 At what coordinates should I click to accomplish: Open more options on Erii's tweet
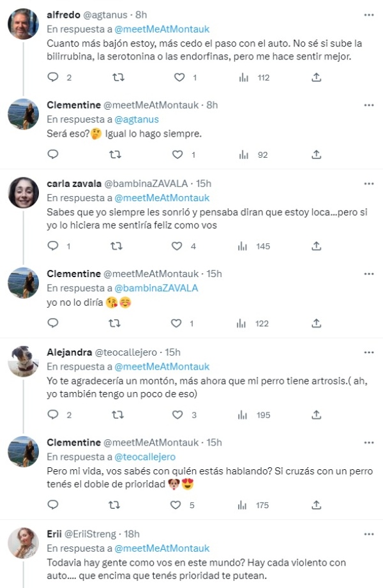click(369, 534)
